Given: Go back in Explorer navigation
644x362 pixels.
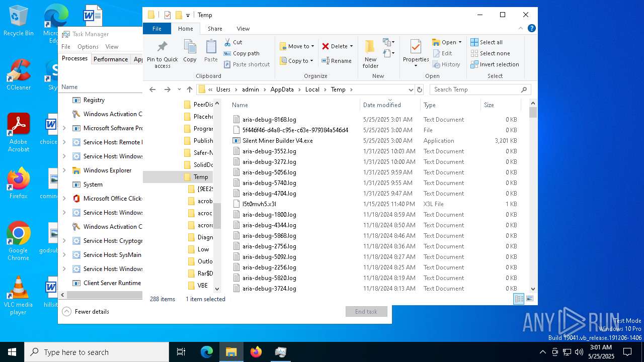Looking at the screenshot, I should [152, 89].
